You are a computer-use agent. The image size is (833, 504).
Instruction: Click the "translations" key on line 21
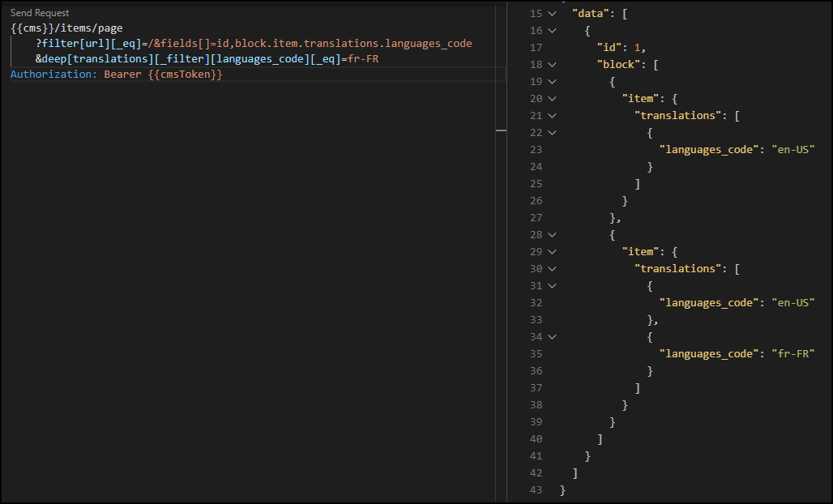[678, 116]
